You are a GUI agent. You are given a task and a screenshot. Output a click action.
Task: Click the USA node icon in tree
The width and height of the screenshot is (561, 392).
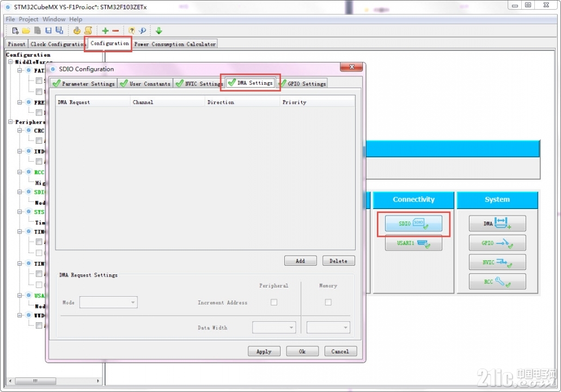pyautogui.click(x=29, y=296)
